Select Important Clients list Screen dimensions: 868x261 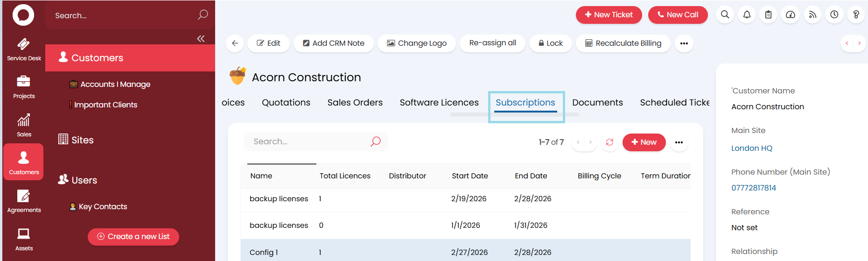coord(105,105)
